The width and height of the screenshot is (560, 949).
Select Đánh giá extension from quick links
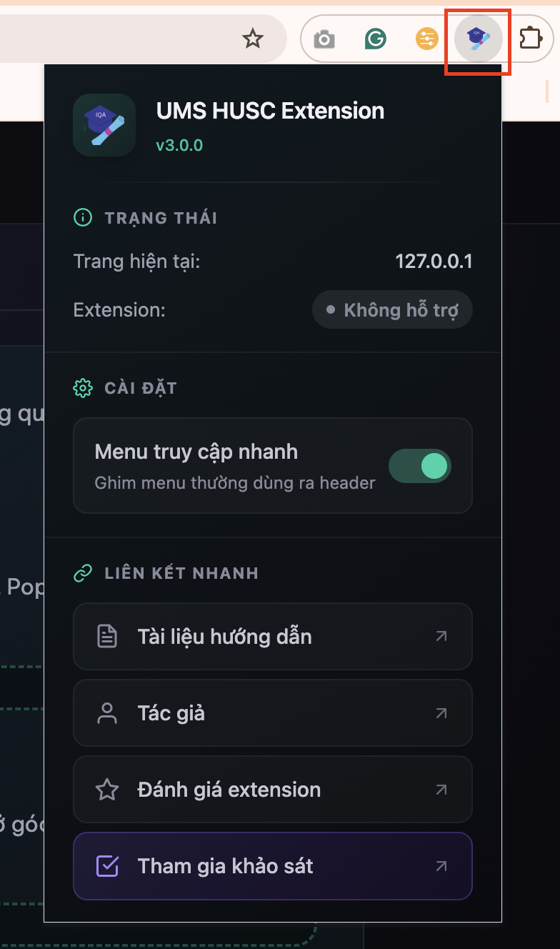(x=273, y=790)
